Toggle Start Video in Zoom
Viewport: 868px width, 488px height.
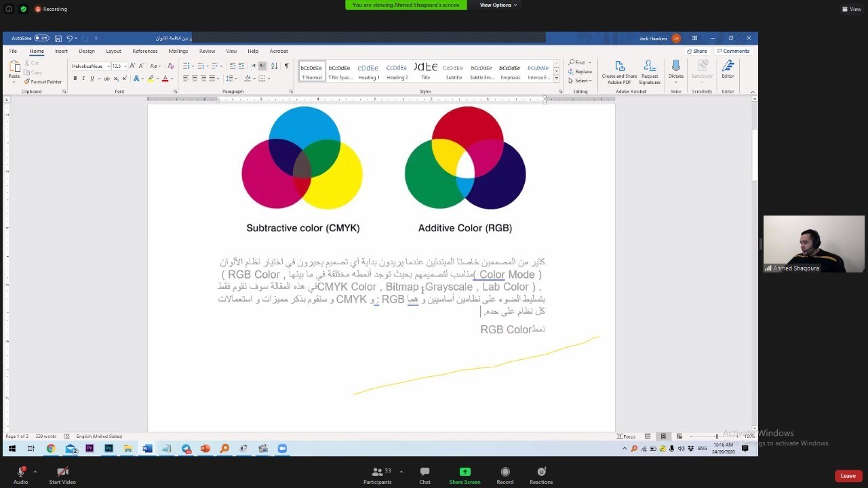point(62,475)
